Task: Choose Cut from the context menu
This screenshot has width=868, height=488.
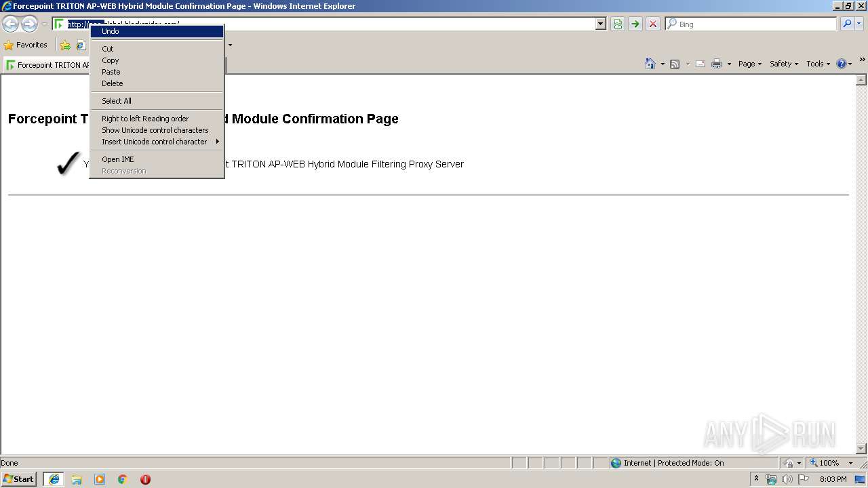Action: point(157,49)
